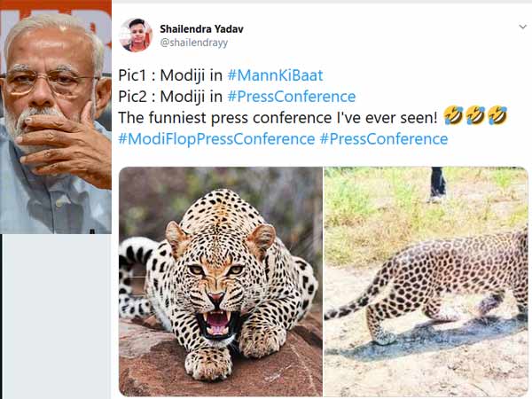This screenshot has height=399, width=532.
Task: Open the walking leopard image
Action: pos(426,281)
